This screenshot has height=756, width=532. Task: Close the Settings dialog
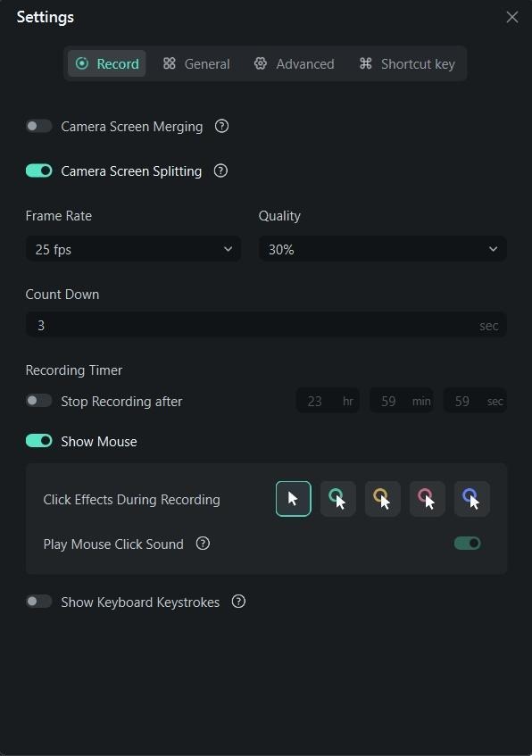(x=512, y=17)
